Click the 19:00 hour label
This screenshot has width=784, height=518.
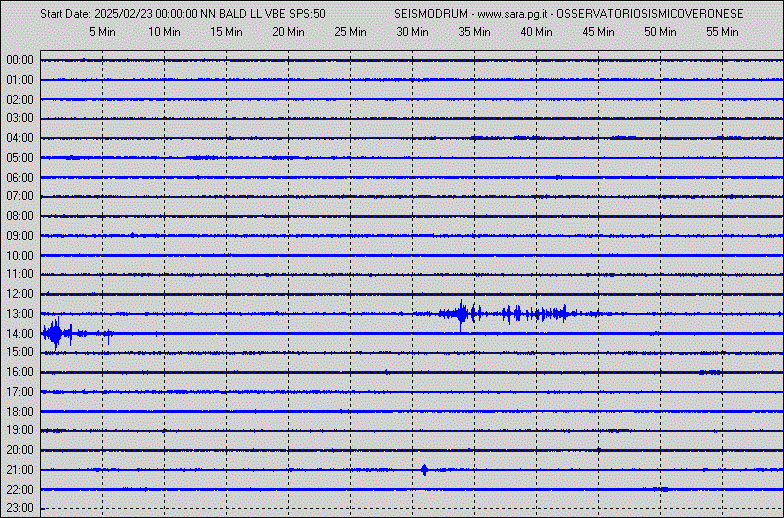coord(20,430)
